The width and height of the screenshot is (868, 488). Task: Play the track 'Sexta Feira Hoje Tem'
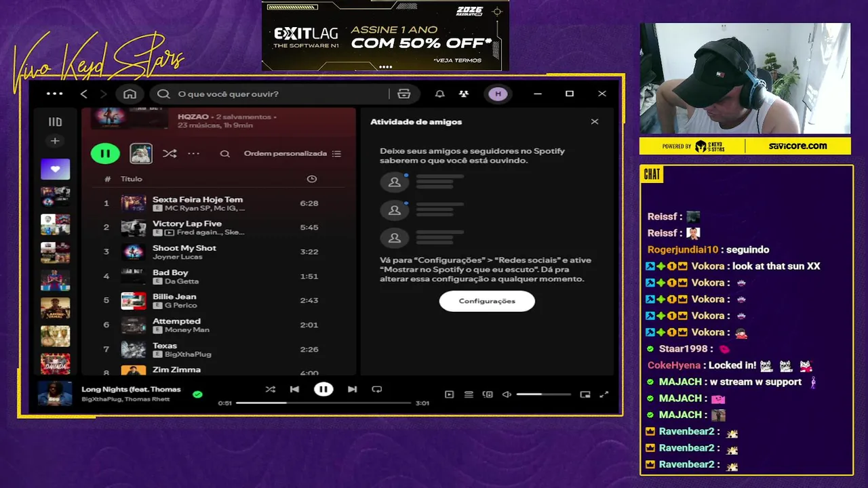point(197,199)
